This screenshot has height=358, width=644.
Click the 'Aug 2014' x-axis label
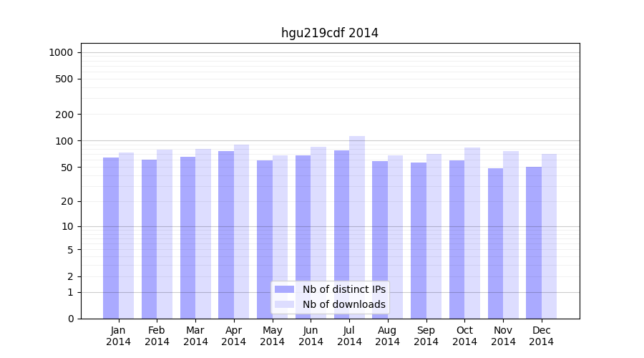388,336
